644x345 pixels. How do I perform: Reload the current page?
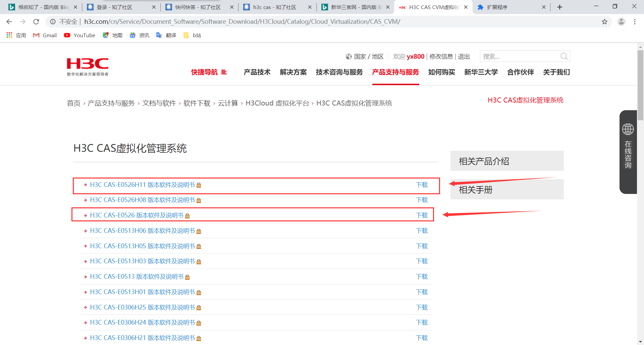36,22
